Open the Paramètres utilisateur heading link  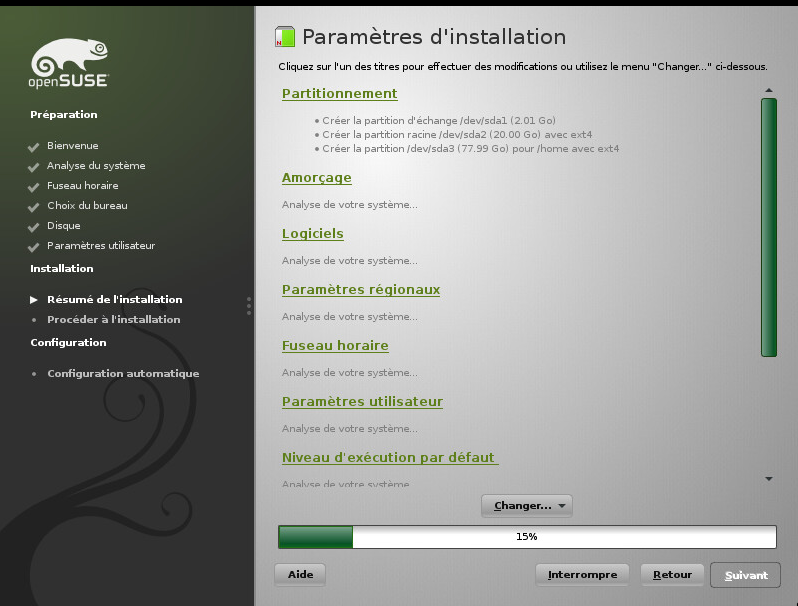pyautogui.click(x=362, y=401)
